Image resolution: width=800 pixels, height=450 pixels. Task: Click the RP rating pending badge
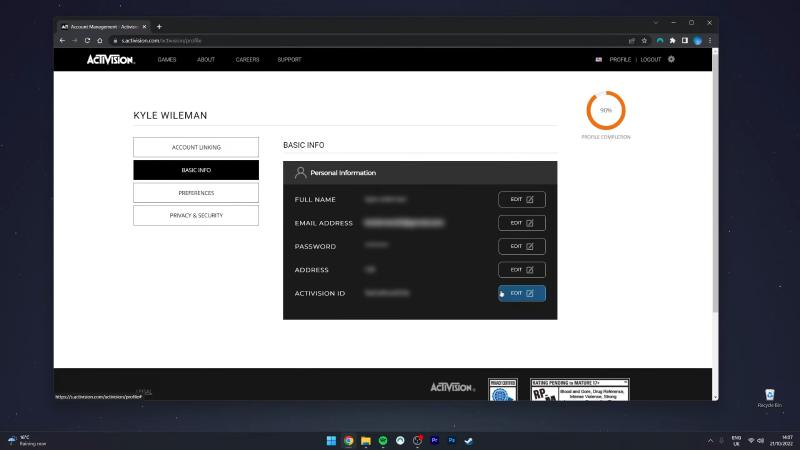(580, 389)
